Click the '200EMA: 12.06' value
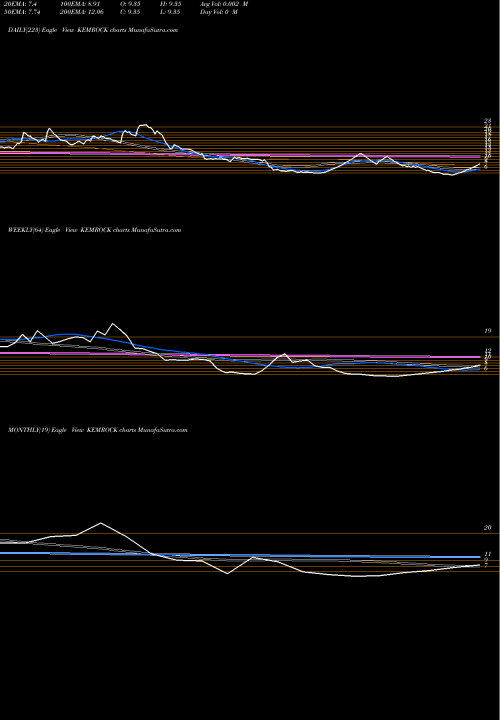This screenshot has width=500, height=720. tap(82, 12)
